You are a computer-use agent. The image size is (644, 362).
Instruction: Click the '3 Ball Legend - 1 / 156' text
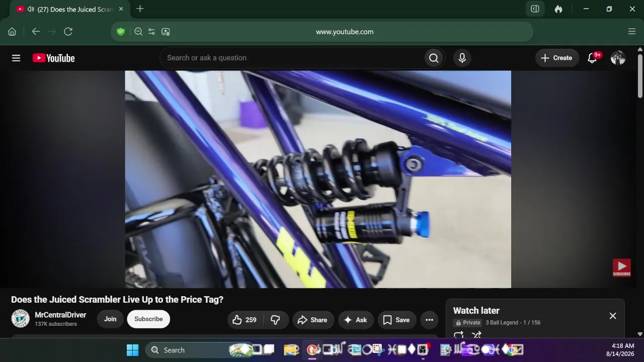(x=513, y=323)
